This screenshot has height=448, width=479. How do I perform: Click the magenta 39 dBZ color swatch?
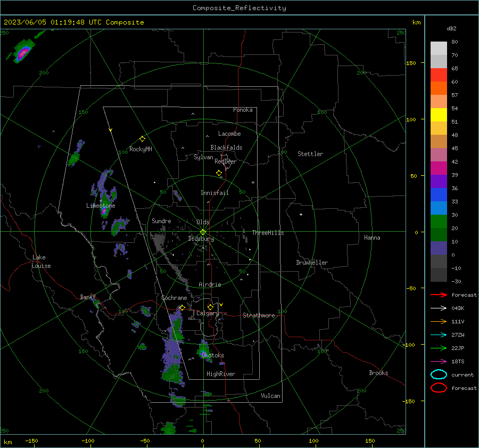tap(439, 168)
